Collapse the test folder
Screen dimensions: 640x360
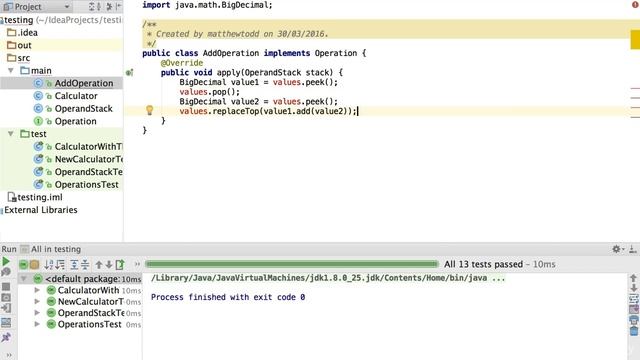click(11, 134)
